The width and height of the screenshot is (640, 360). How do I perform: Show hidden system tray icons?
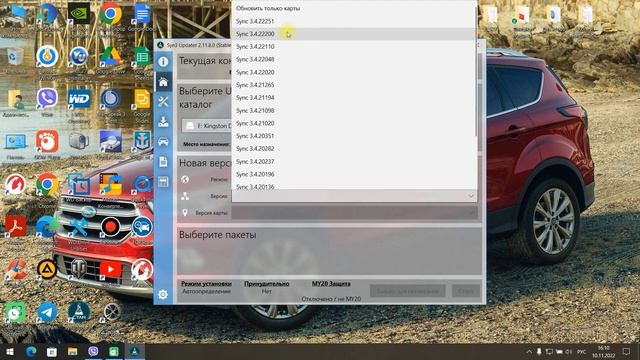click(x=529, y=351)
